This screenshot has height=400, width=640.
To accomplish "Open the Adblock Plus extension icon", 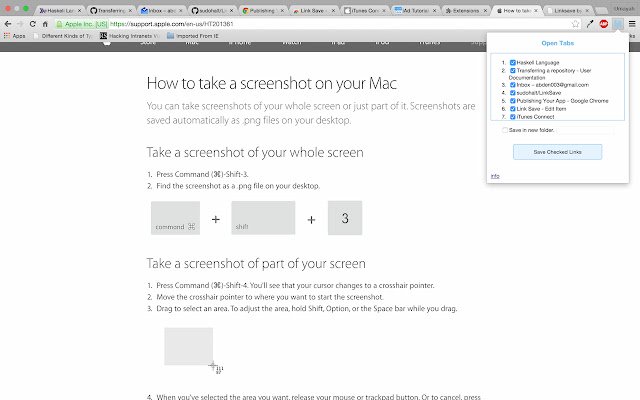I will point(604,24).
